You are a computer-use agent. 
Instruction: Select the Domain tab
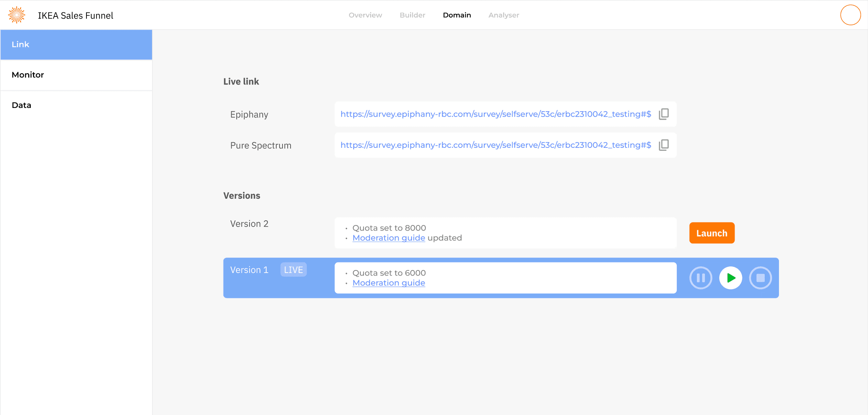point(457,15)
